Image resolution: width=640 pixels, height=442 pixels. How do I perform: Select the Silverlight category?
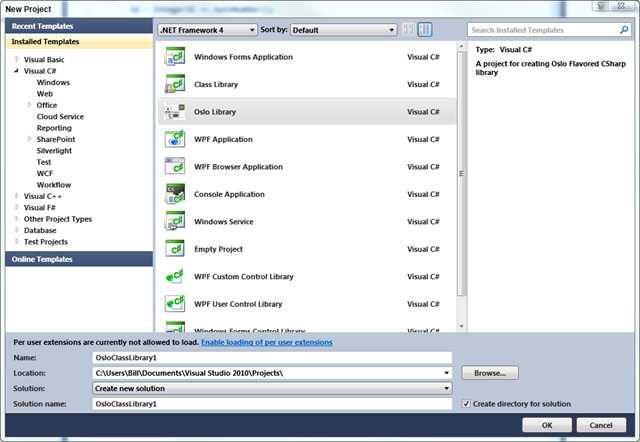point(54,151)
